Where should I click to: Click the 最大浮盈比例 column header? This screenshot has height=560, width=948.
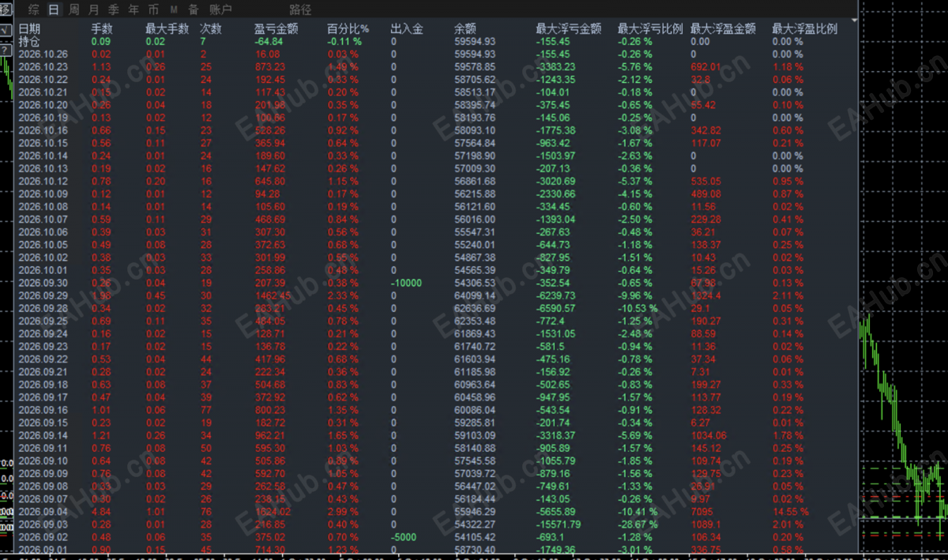(804, 28)
